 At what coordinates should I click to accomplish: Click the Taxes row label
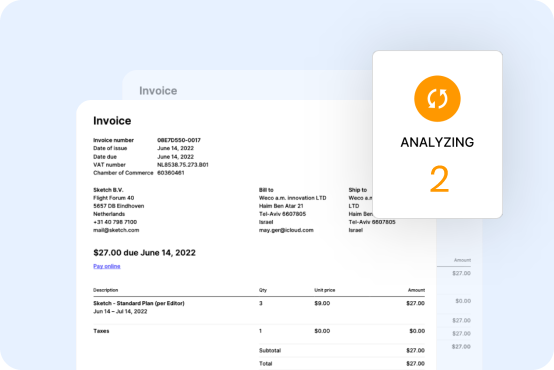click(101, 331)
